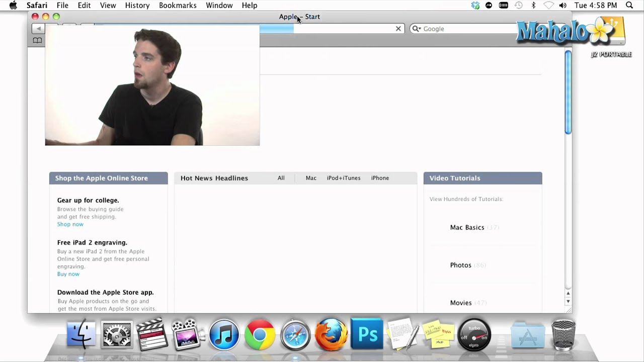Follow the Buy now link
644x362 pixels.
[x=68, y=274]
